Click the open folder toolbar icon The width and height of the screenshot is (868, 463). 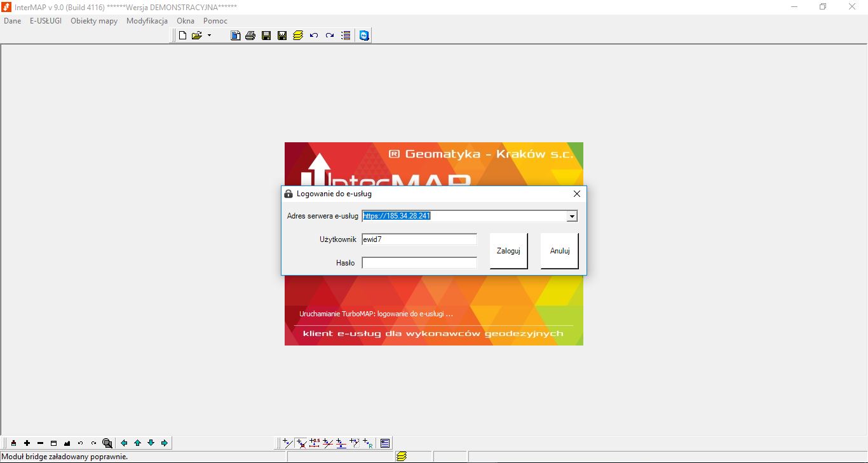pyautogui.click(x=197, y=36)
